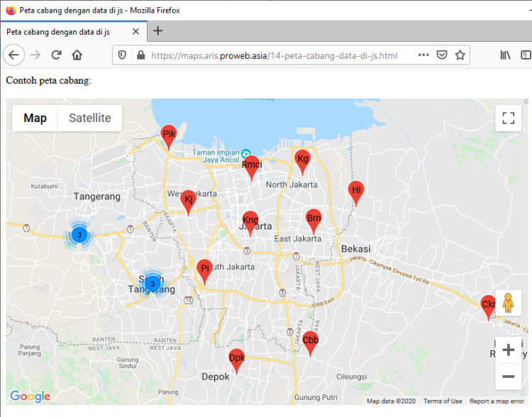
Task: Go forward to next page
Action: [35, 55]
